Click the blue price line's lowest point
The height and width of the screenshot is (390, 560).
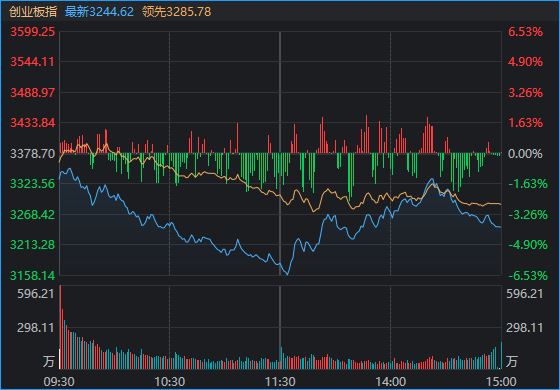point(288,274)
